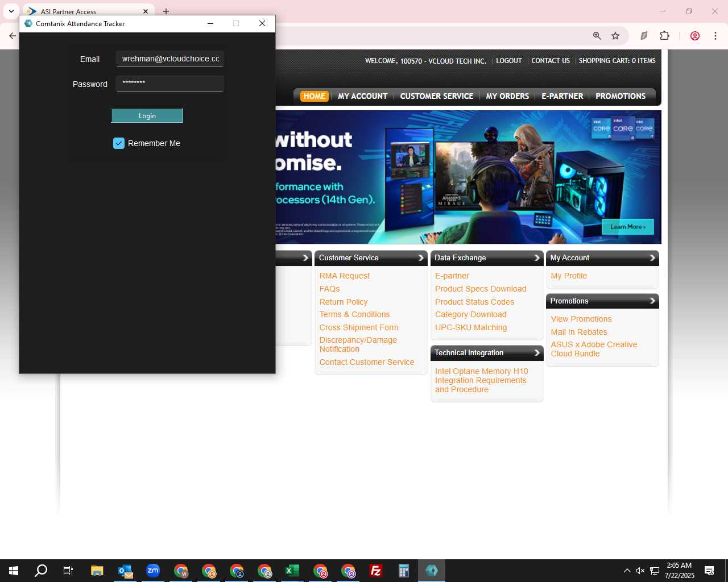Open Calculator from the taskbar
This screenshot has height=582, width=728.
pos(404,571)
